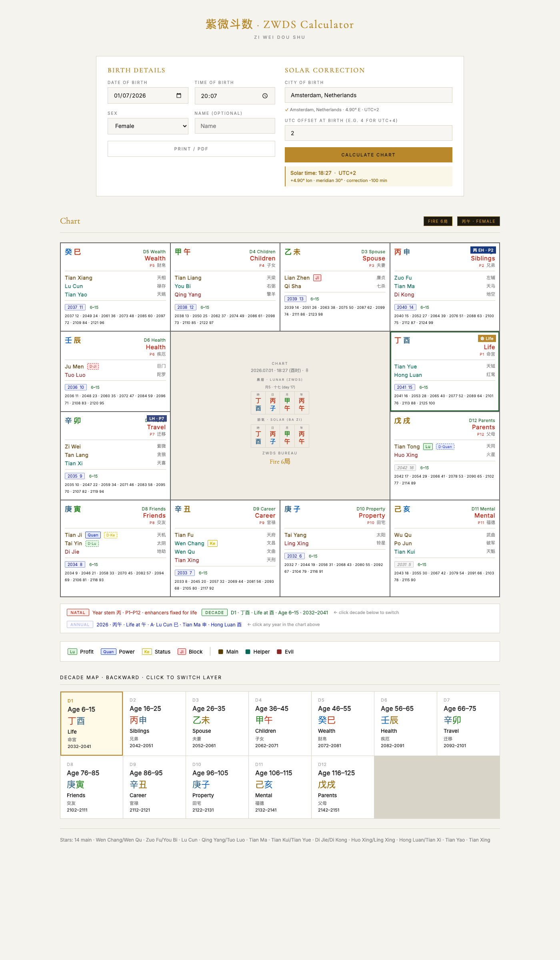Click the 'Solar time: 18:27' text
This screenshot has width=560, height=960.
(311, 173)
